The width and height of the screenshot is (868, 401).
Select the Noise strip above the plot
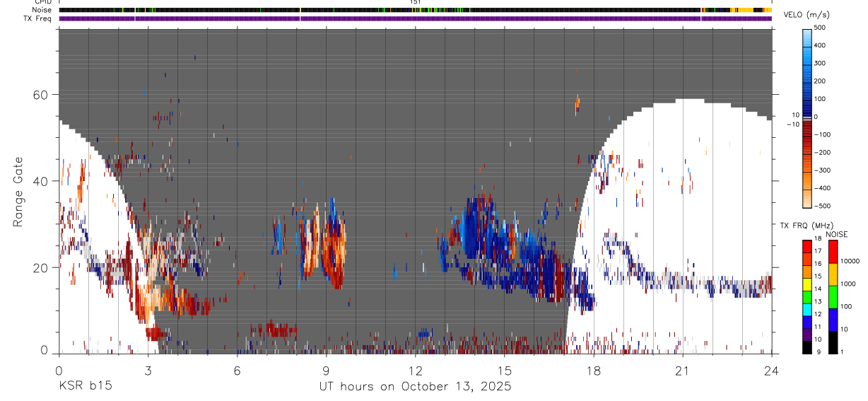[x=415, y=10]
